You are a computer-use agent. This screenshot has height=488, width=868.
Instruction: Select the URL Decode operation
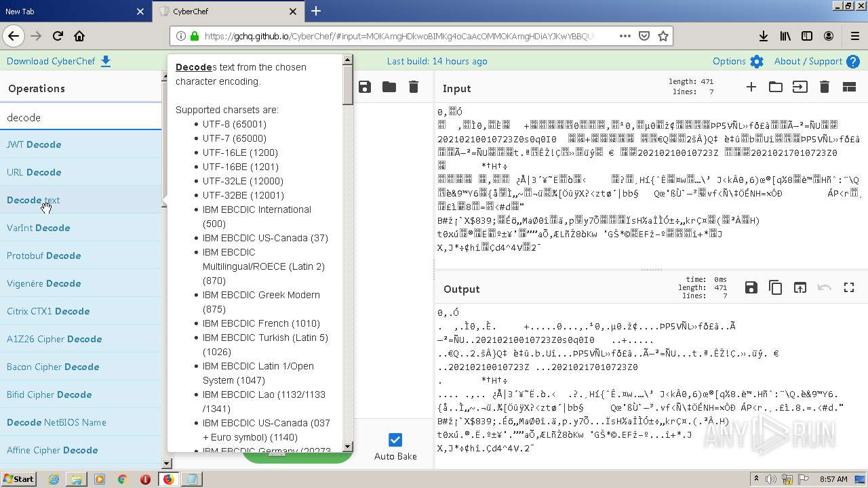81,172
